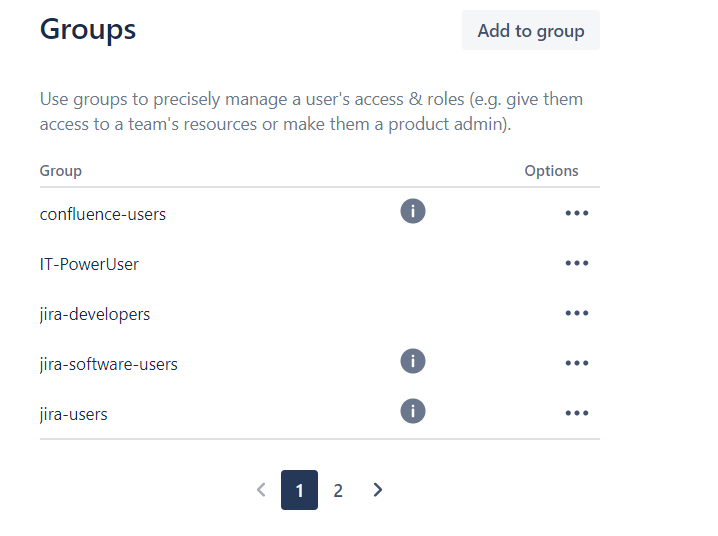Open three-dots menu for jira-software-users
The image size is (718, 536).
(577, 363)
